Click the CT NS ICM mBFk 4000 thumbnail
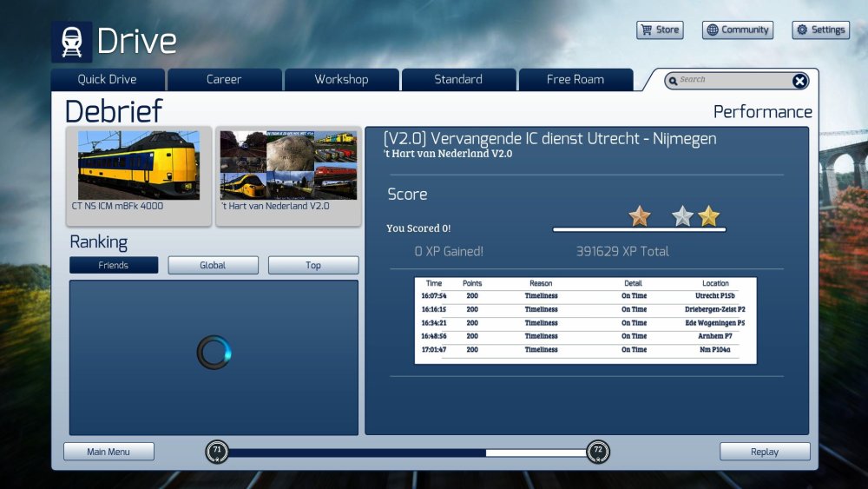The width and height of the screenshot is (868, 489). pyautogui.click(x=139, y=165)
